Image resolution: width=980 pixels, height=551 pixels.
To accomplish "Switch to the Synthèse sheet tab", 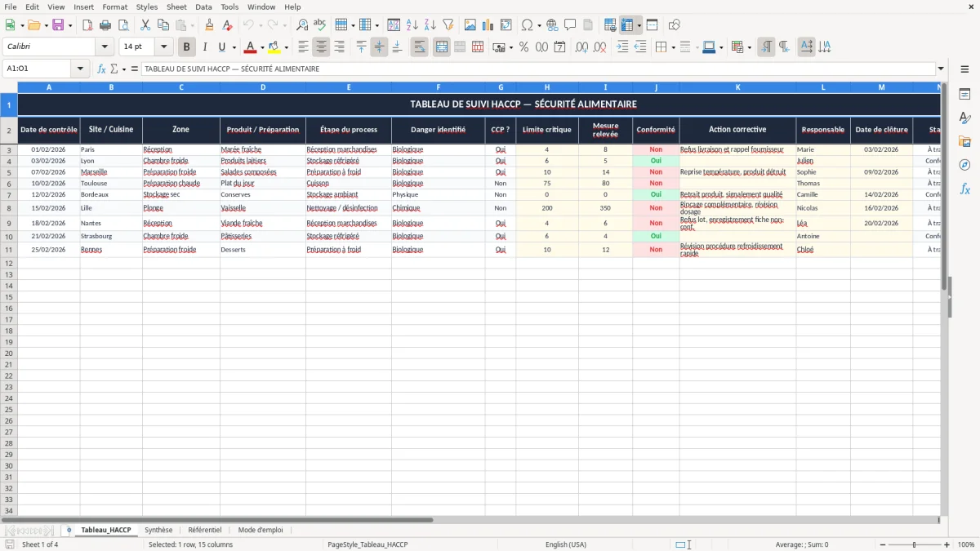I will [x=158, y=530].
